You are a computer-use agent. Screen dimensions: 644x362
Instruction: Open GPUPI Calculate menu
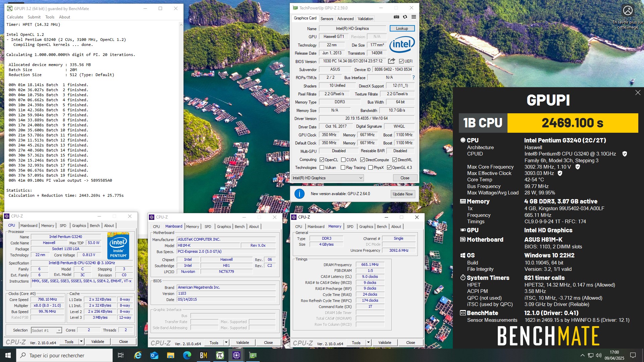coord(15,17)
